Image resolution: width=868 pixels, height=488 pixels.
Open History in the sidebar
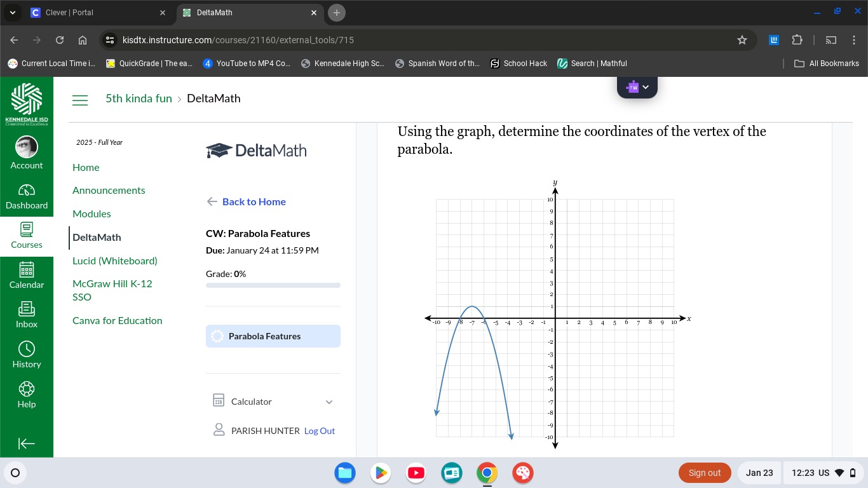pyautogui.click(x=27, y=355)
